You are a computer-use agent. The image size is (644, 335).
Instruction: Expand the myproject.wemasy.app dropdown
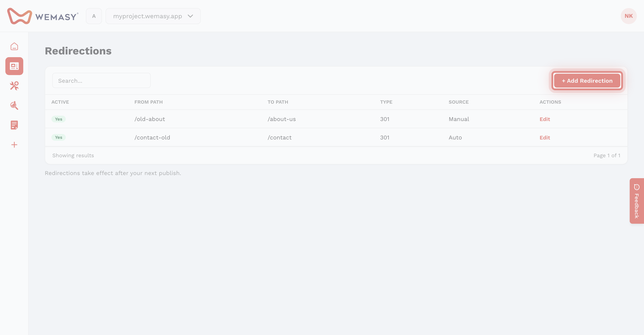153,16
